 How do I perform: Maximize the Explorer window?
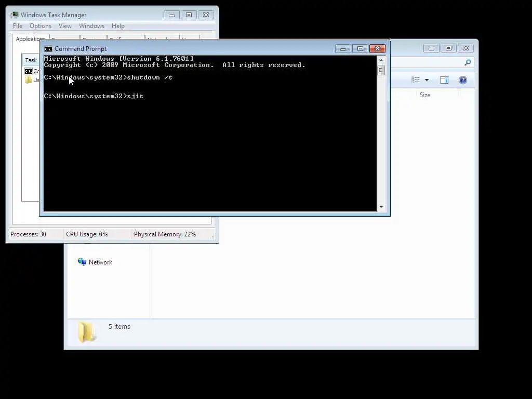448,48
